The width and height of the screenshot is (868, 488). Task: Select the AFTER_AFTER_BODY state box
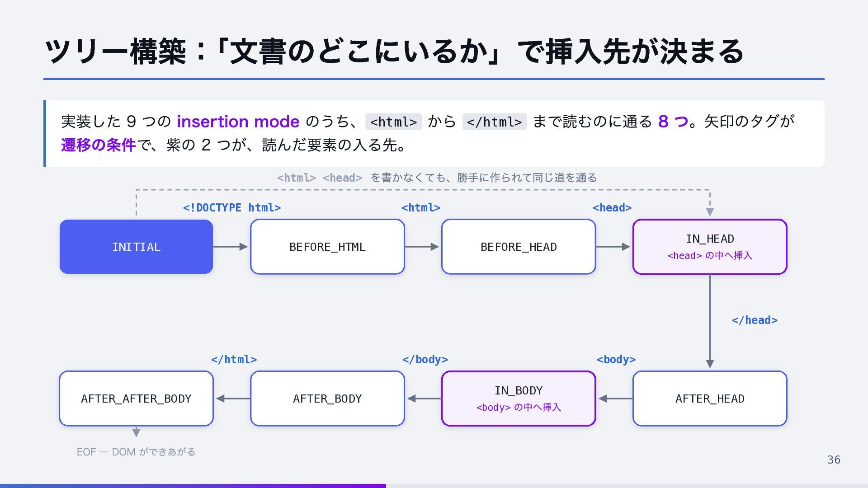[x=136, y=399]
